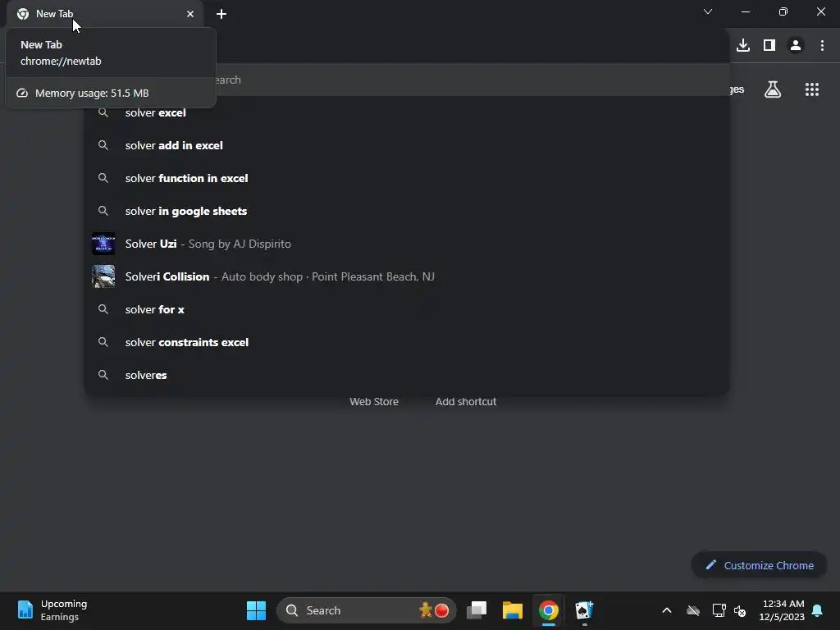
Task: Open notifications bell icon
Action: tap(818, 610)
